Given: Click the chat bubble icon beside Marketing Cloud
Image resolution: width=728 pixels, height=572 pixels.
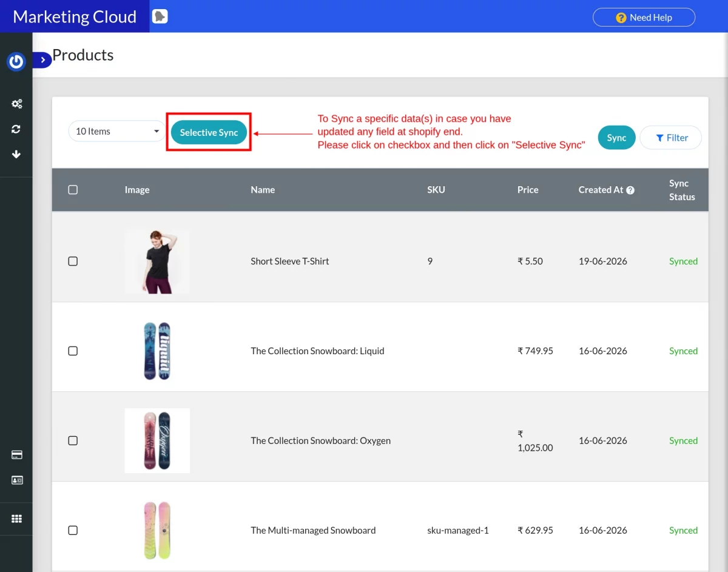Looking at the screenshot, I should coord(160,16).
